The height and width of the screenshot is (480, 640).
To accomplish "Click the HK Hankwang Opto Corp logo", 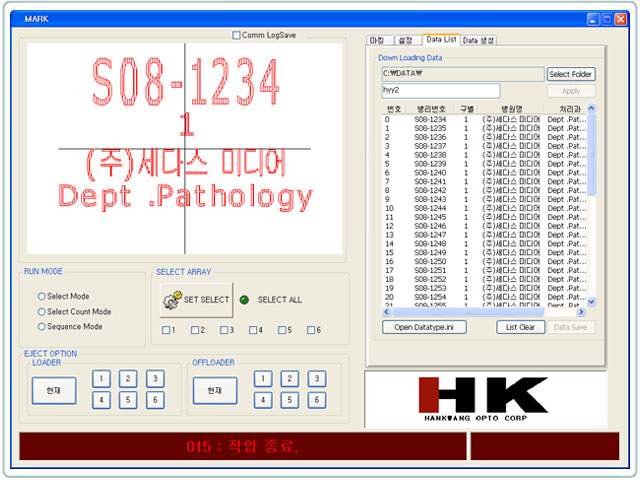I will [486, 399].
